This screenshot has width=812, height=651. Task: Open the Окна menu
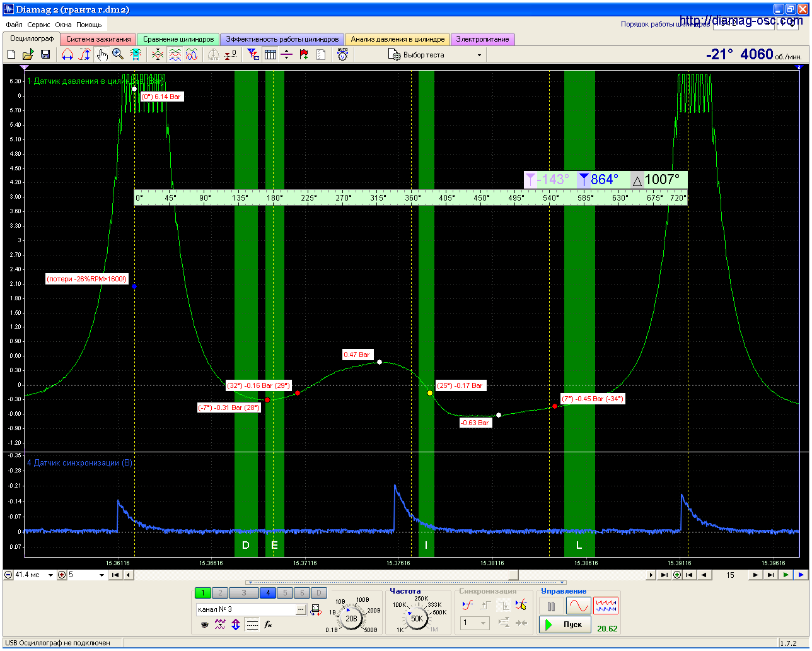coord(63,25)
